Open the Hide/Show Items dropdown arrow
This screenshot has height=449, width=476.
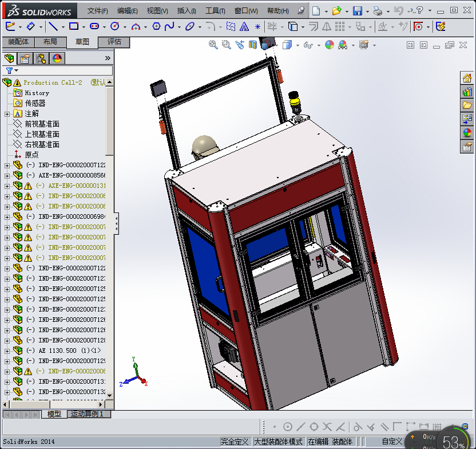point(319,46)
